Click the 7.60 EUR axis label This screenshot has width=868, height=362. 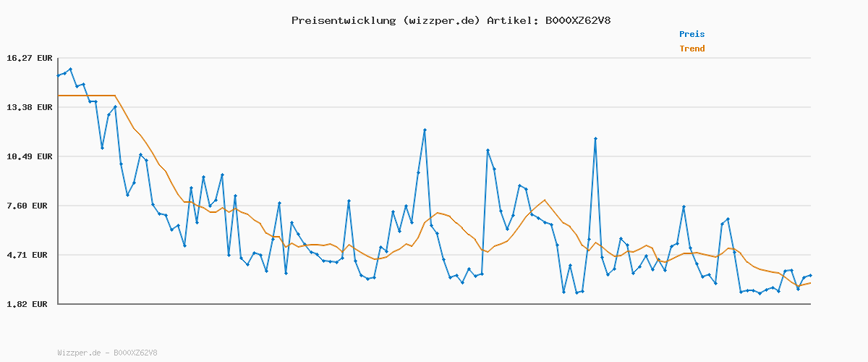click(x=29, y=206)
